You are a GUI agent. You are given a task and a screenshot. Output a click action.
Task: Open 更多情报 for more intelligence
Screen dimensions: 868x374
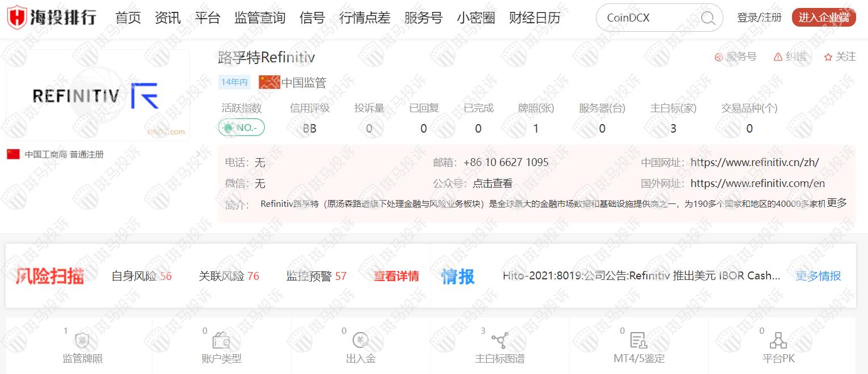tap(818, 276)
